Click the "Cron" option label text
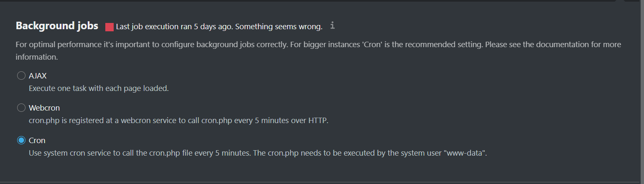This screenshot has height=184, width=644. tap(37, 141)
